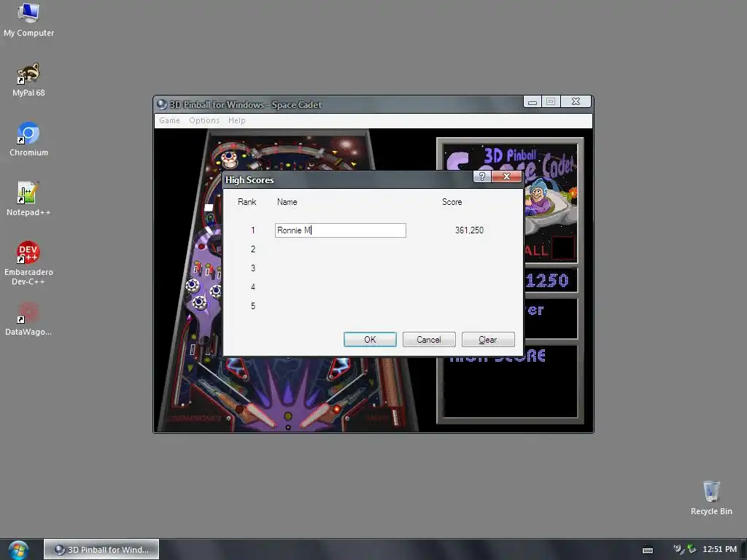
Task: Select the Recycle Bin icon
Action: pyautogui.click(x=711, y=497)
